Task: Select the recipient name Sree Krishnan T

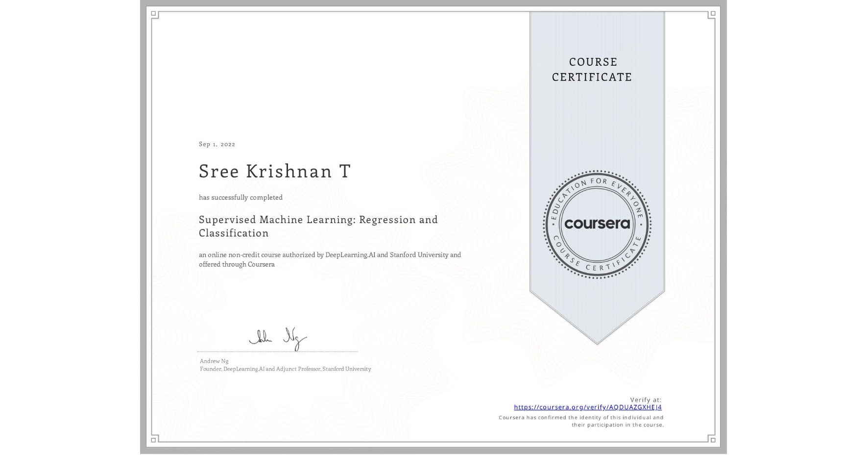Action: 274,172
